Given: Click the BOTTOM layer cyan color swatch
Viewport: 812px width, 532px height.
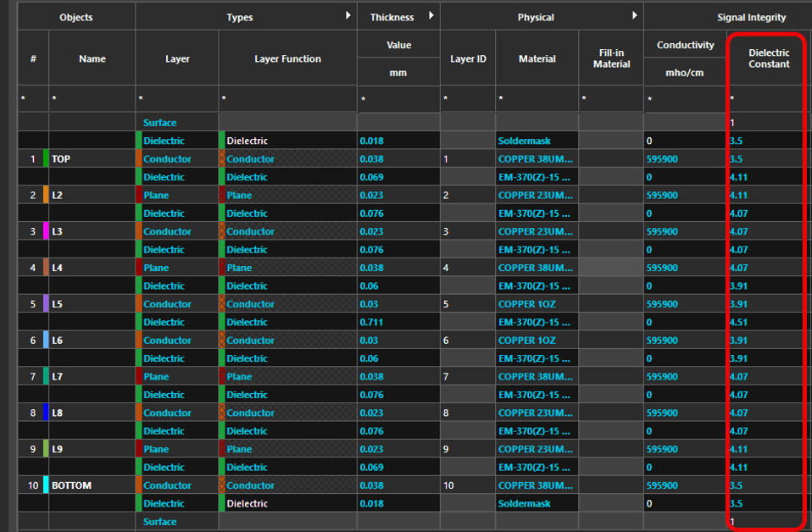Looking at the screenshot, I should (46, 485).
